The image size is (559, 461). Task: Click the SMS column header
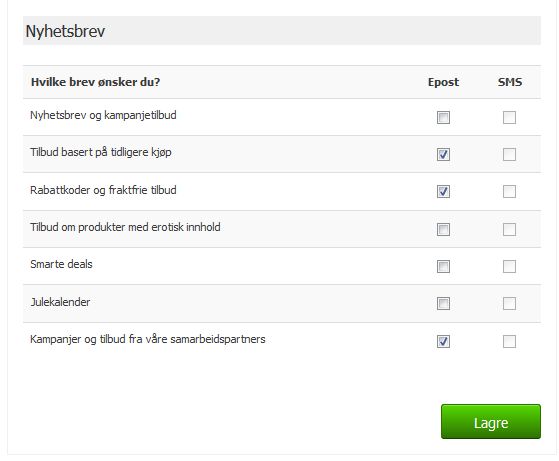coord(510,82)
